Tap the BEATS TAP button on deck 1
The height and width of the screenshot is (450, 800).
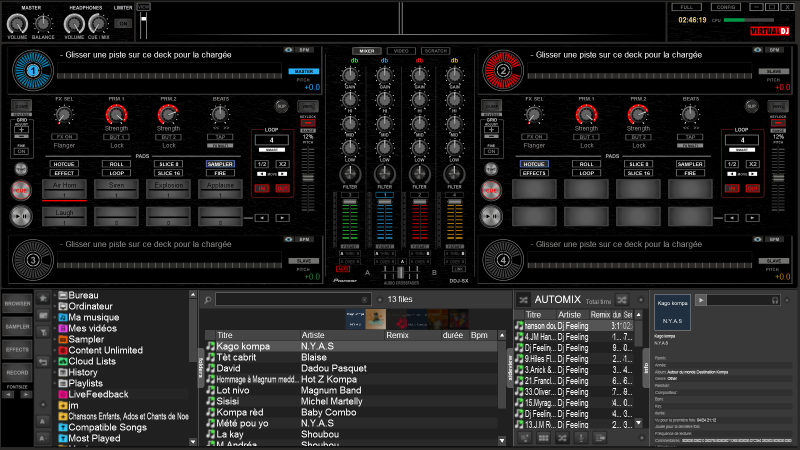click(220, 137)
